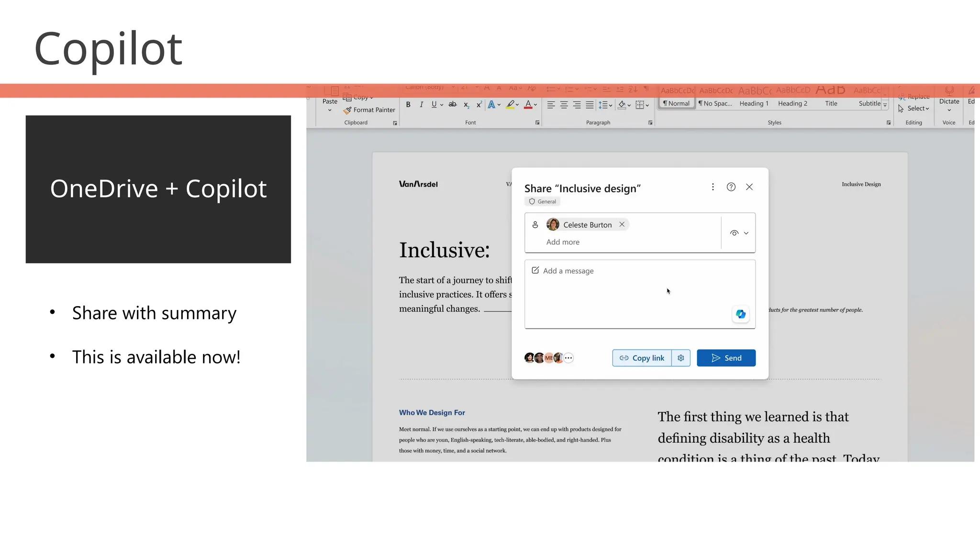The width and height of the screenshot is (980, 551).
Task: Expand the highlight color dropdown arrow
Action: (517, 105)
